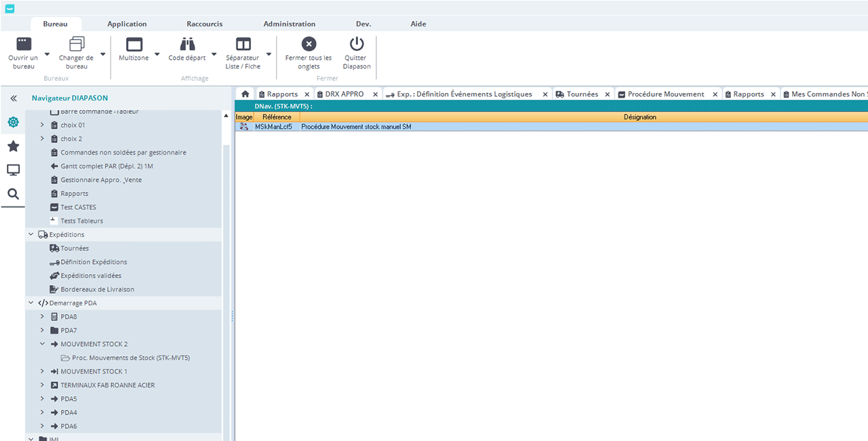The height and width of the screenshot is (441, 868).
Task: Close all tabs with Fermer tous les onglets
Action: coord(309,44)
